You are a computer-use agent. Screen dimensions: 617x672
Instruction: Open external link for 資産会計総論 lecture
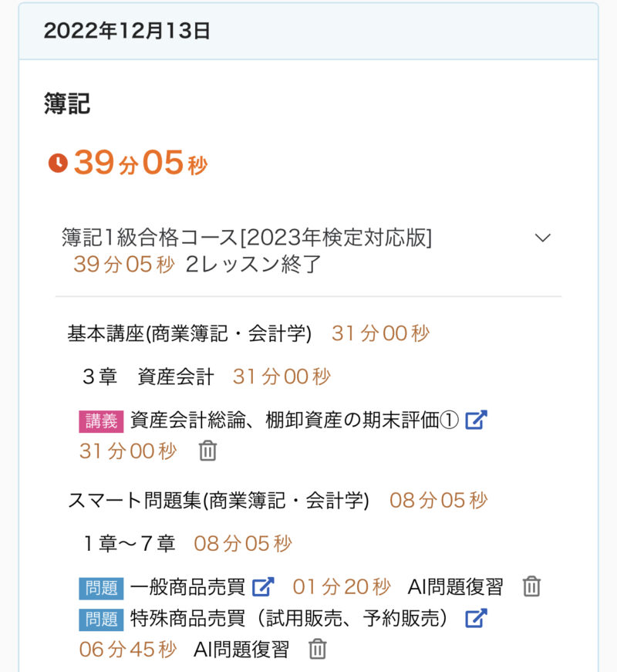[x=477, y=420]
